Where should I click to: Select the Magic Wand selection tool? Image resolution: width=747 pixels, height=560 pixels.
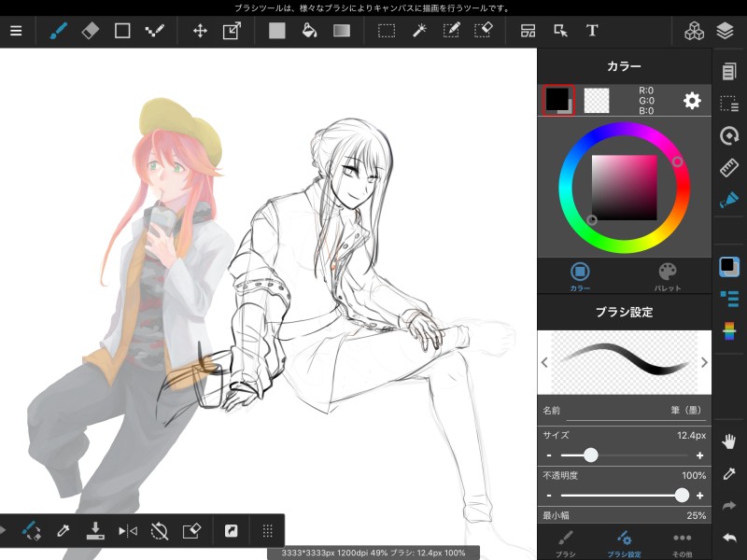tap(419, 30)
